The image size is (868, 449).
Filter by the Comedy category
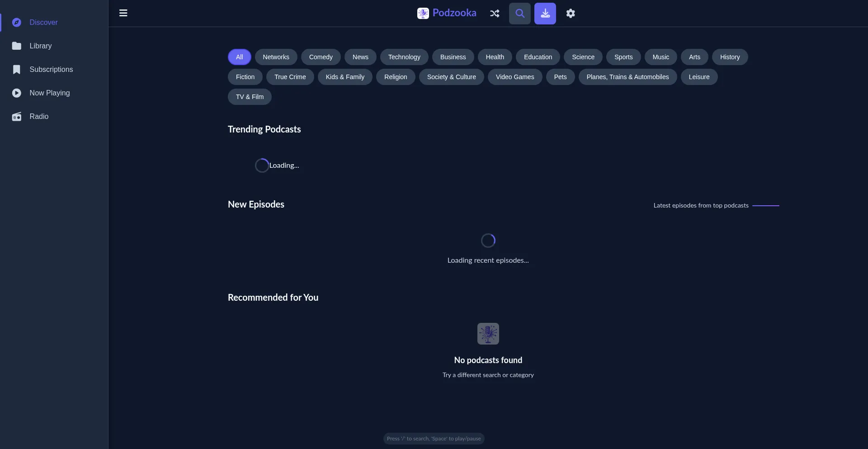(321, 57)
